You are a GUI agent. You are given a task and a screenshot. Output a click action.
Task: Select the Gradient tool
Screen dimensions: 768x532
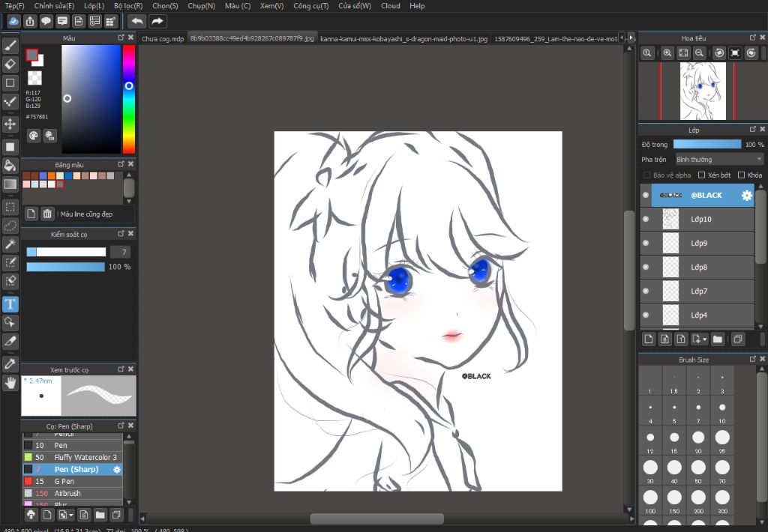point(10,184)
